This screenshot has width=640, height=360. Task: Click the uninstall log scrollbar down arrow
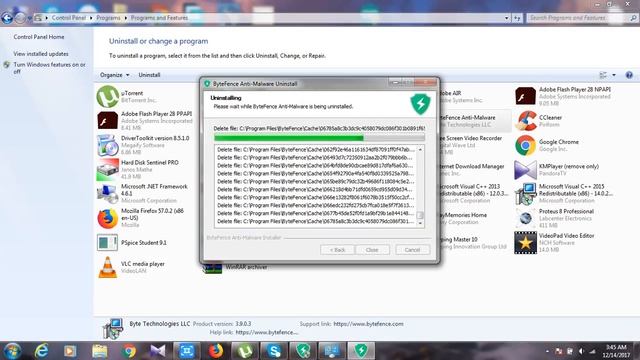point(420,223)
